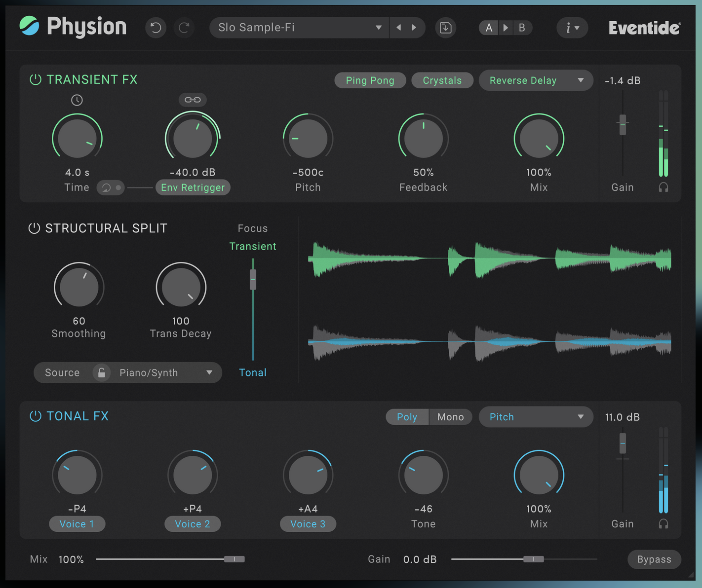The width and height of the screenshot is (702, 588).
Task: Solo Transient FX with headphones icon
Action: click(x=663, y=187)
